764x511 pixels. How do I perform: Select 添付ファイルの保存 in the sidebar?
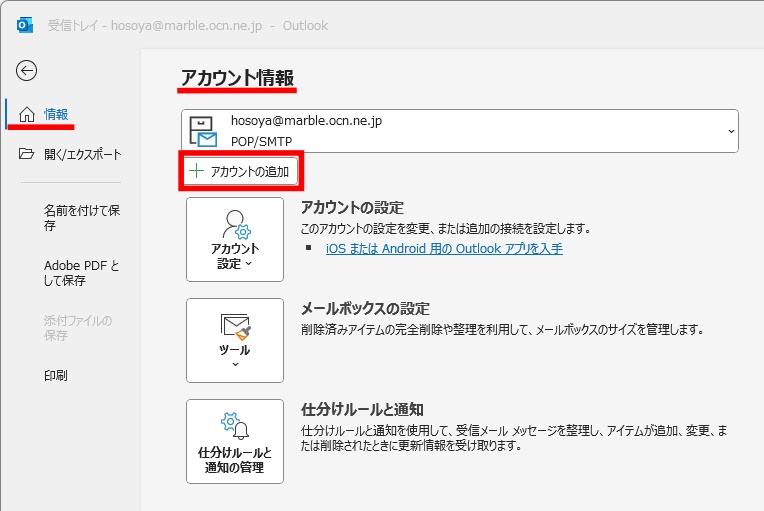click(78, 328)
